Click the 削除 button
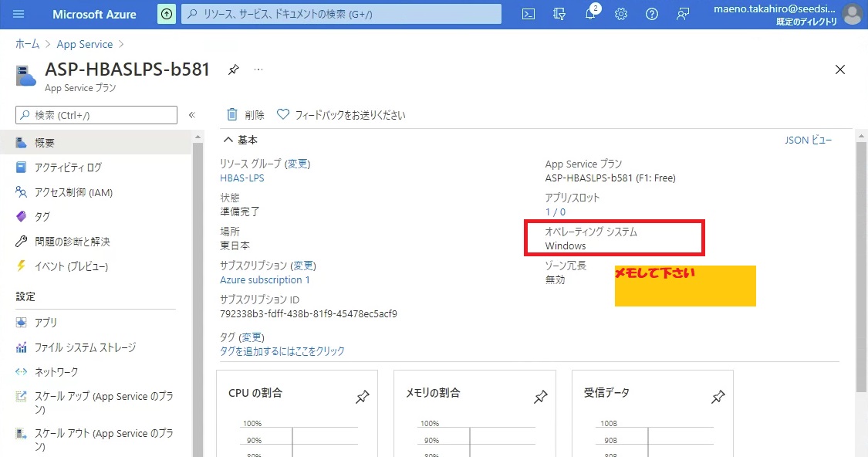868x457 pixels. 245,115
